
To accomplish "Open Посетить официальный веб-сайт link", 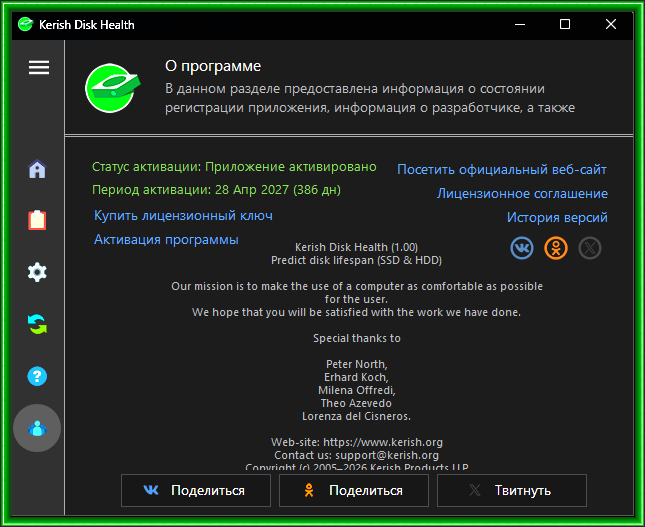I will coord(502,169).
